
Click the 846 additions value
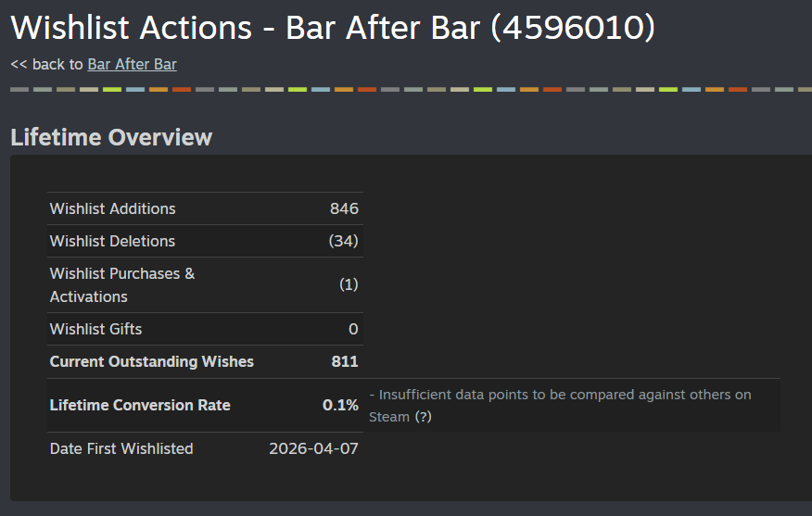(x=344, y=208)
